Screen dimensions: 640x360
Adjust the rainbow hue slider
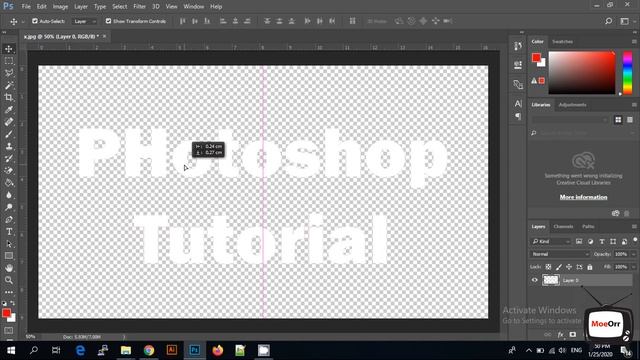627,73
